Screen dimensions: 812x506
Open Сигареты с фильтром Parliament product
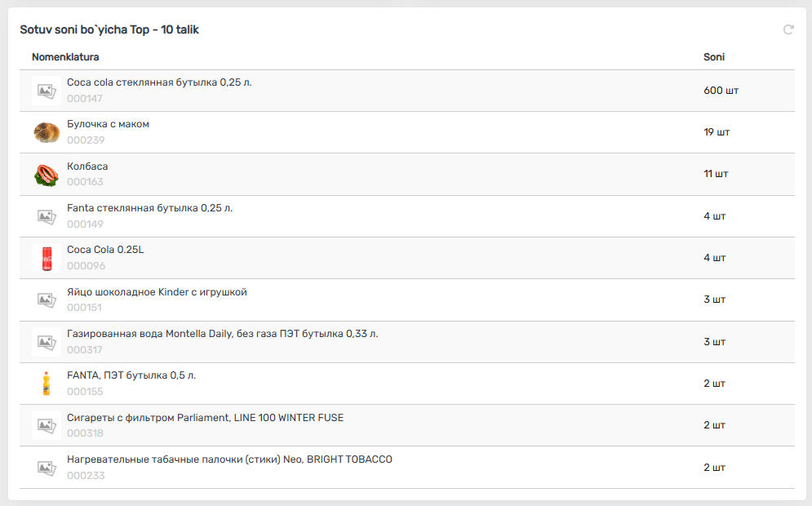tap(205, 418)
